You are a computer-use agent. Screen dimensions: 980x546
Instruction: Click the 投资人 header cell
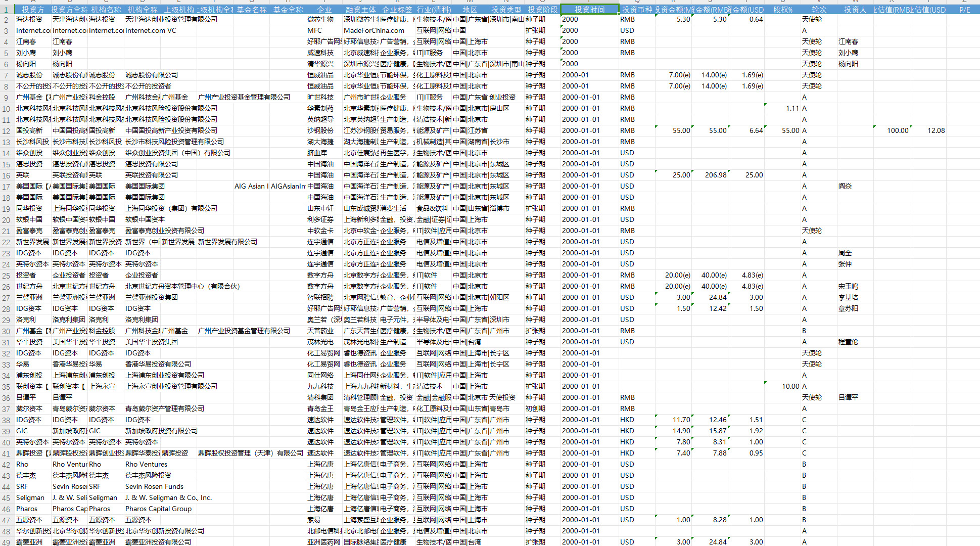tap(855, 10)
